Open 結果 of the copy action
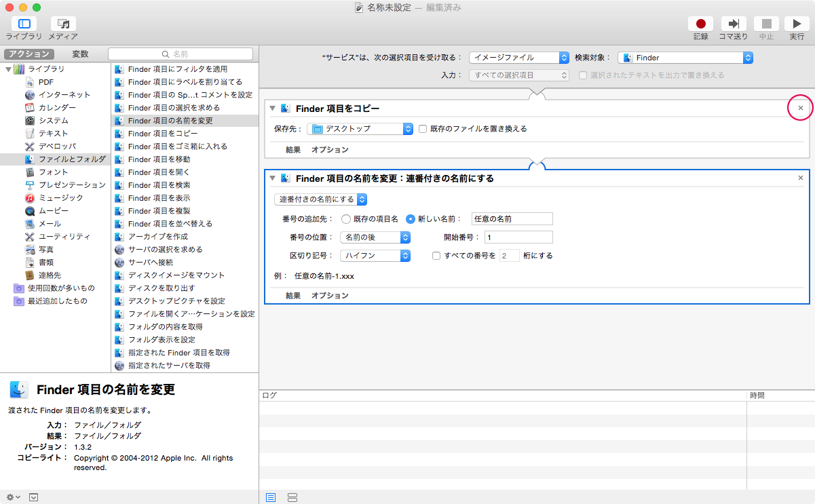 pyautogui.click(x=293, y=150)
